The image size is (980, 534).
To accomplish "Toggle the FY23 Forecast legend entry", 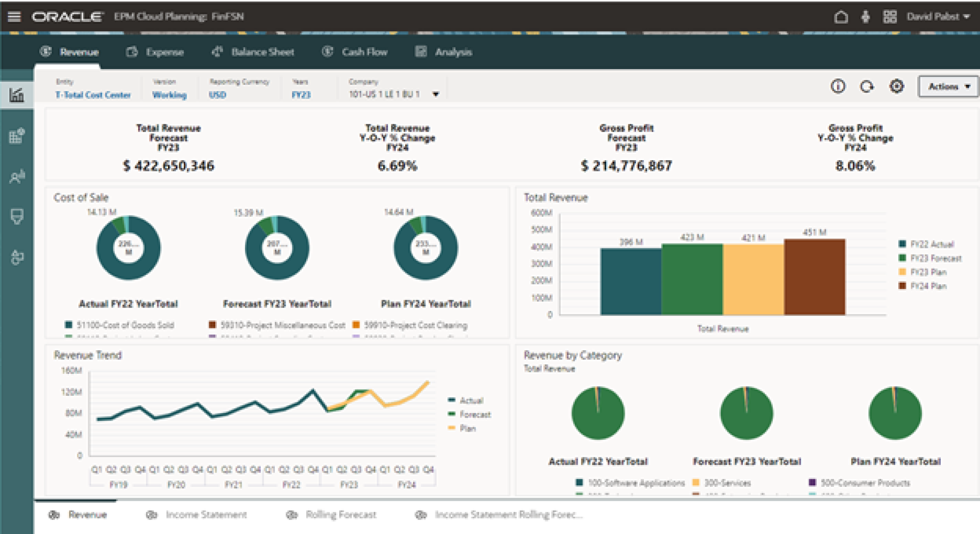I will (930, 258).
